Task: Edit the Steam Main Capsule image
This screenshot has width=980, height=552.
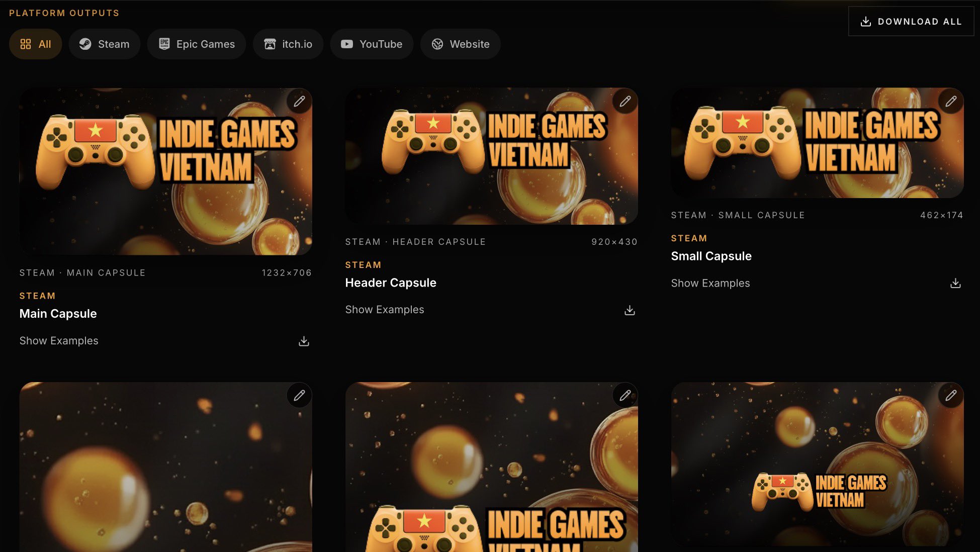Action: click(x=299, y=101)
